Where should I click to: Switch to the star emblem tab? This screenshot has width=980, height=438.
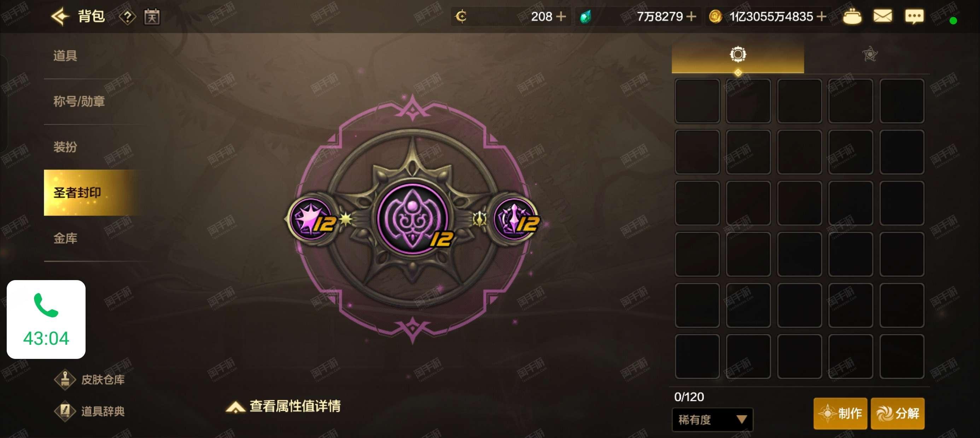tap(870, 54)
